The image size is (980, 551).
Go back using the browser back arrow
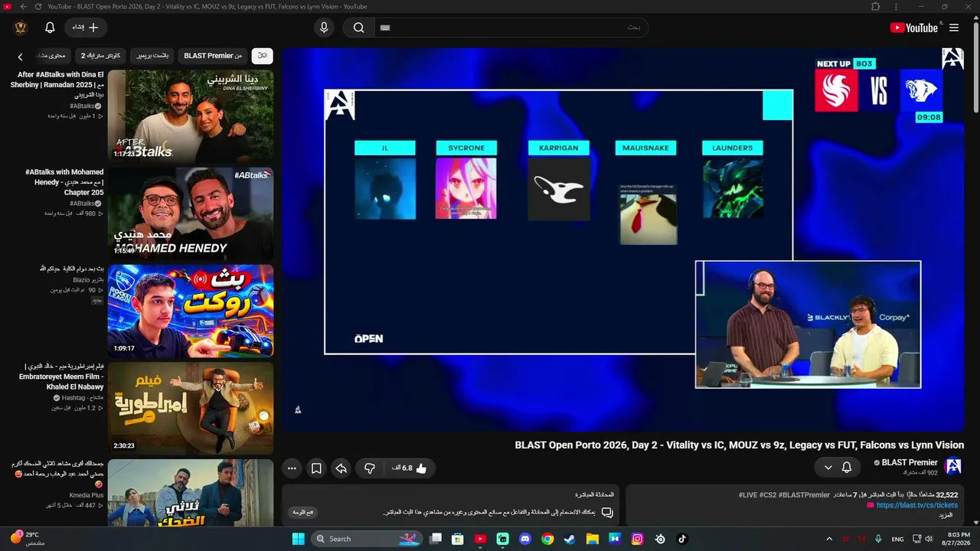pos(24,6)
